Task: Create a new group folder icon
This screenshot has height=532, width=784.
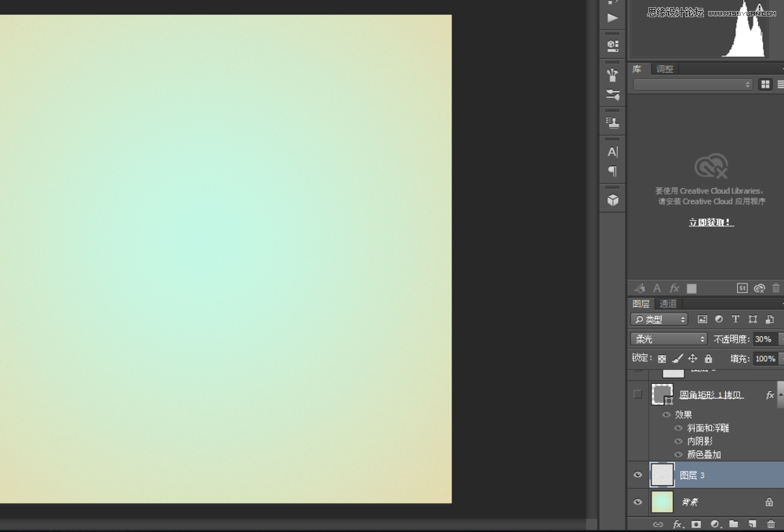Action: click(734, 524)
